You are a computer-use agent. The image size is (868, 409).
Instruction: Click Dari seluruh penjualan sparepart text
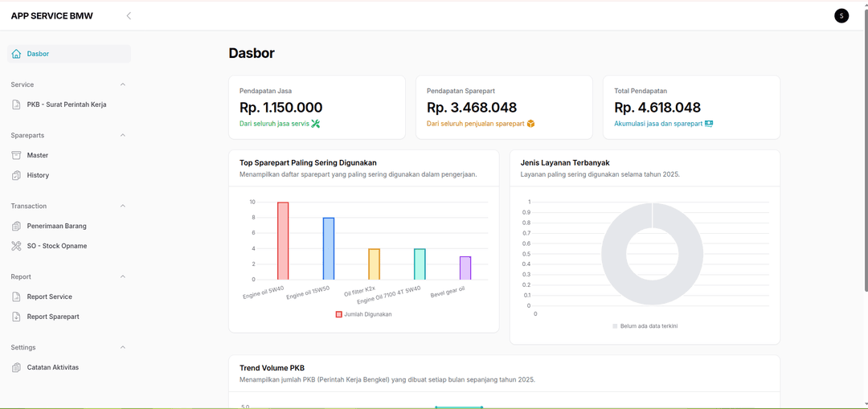[476, 124]
